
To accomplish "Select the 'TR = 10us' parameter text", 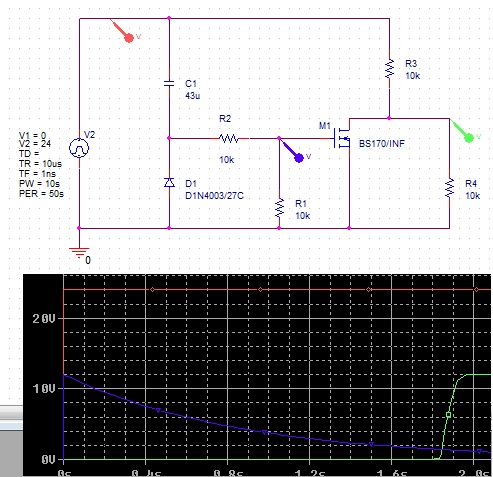I will [40, 164].
